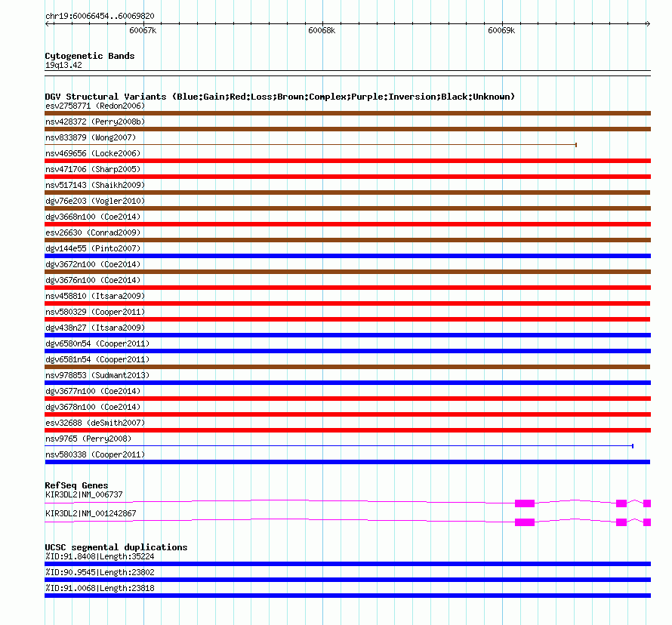Click the 60067k ruler tick label

(143, 30)
